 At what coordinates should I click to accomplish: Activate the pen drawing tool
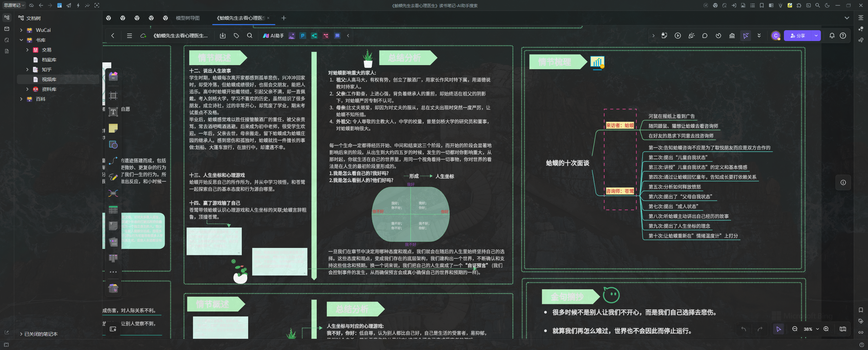113,177
